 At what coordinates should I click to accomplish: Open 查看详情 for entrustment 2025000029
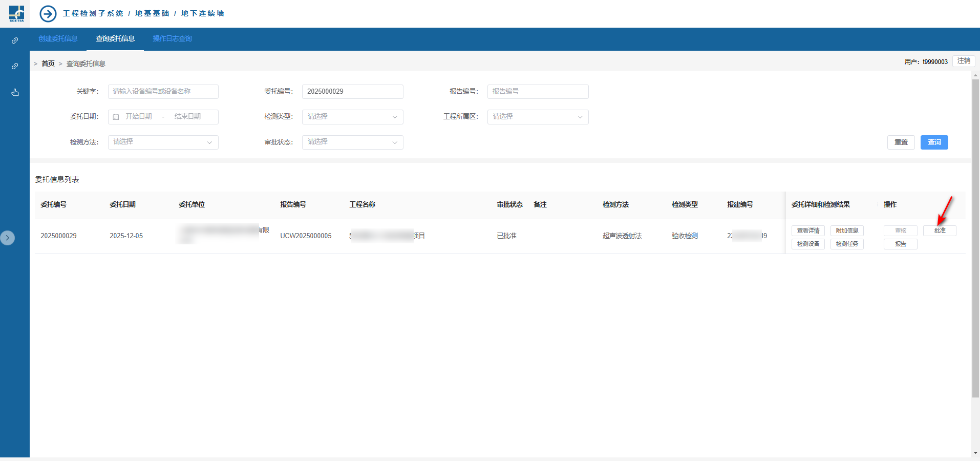[808, 230]
